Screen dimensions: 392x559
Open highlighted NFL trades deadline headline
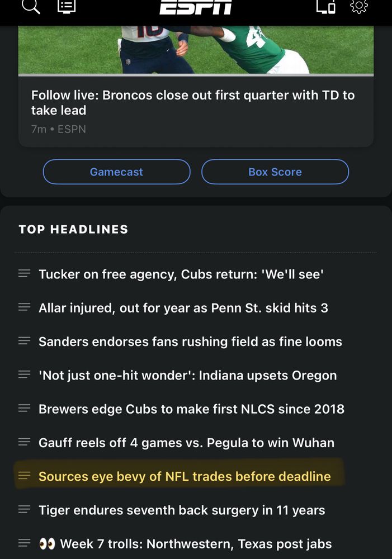click(x=185, y=476)
